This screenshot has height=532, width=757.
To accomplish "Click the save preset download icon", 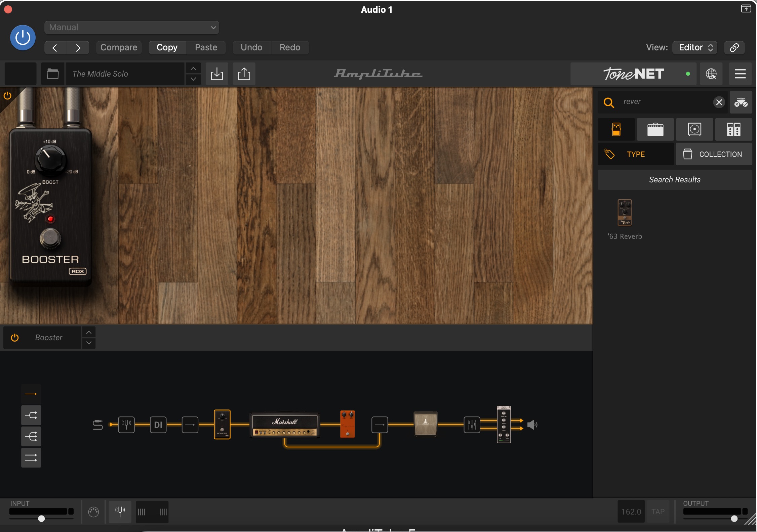I will point(217,74).
